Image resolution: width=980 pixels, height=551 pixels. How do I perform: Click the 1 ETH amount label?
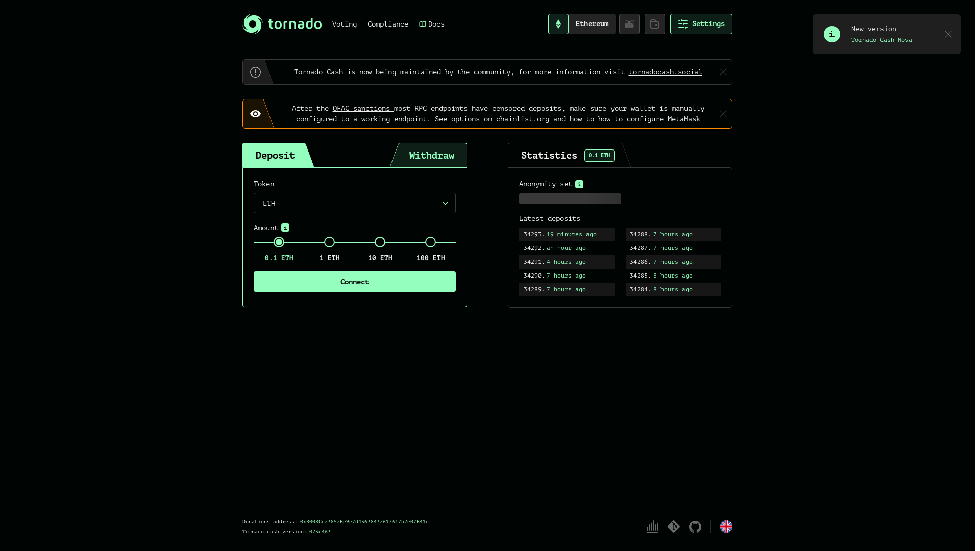tap(329, 258)
